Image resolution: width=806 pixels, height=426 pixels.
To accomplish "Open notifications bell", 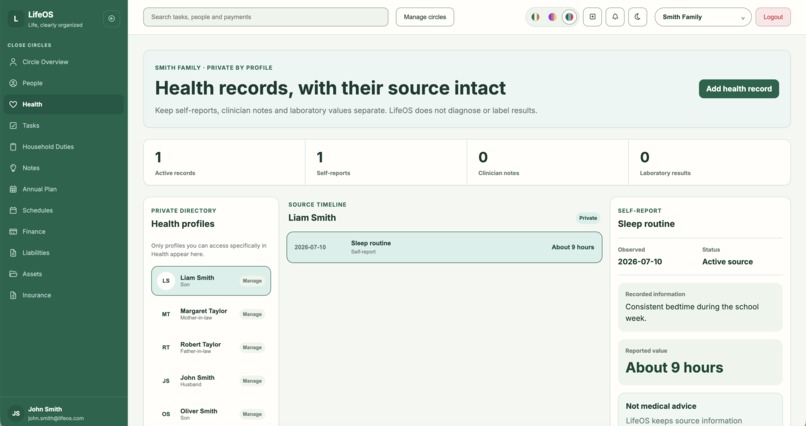I will [615, 17].
